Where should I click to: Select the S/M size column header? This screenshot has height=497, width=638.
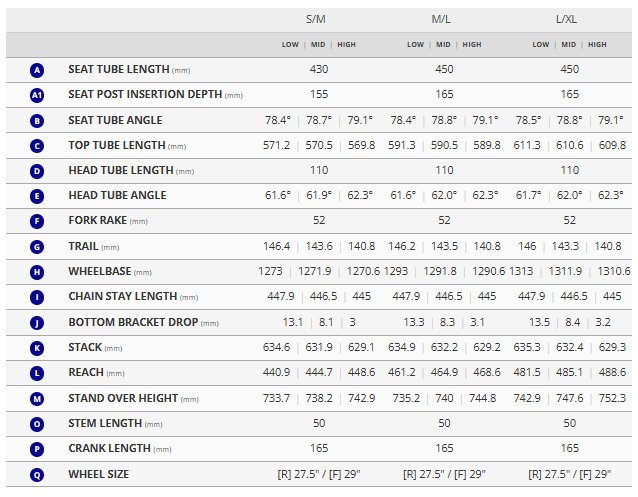(x=319, y=19)
